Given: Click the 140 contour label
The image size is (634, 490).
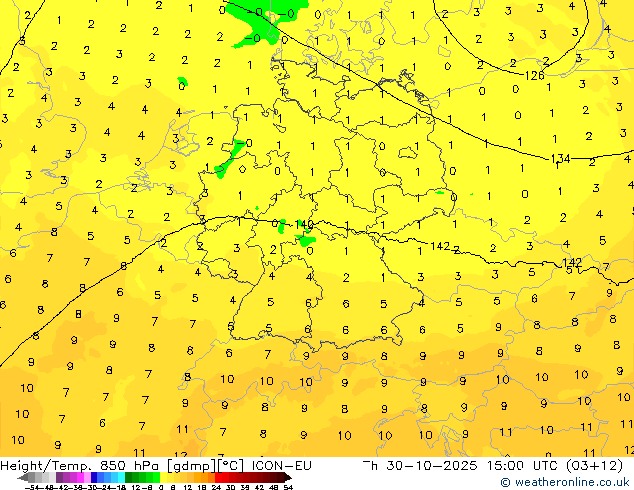Looking at the screenshot, I should (304, 224).
